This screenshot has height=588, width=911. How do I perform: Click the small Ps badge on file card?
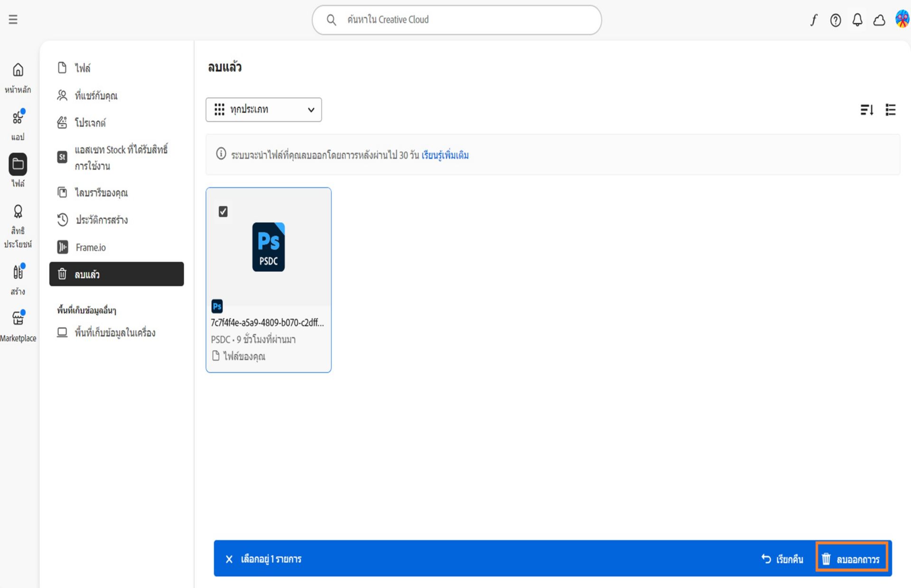pos(217,306)
